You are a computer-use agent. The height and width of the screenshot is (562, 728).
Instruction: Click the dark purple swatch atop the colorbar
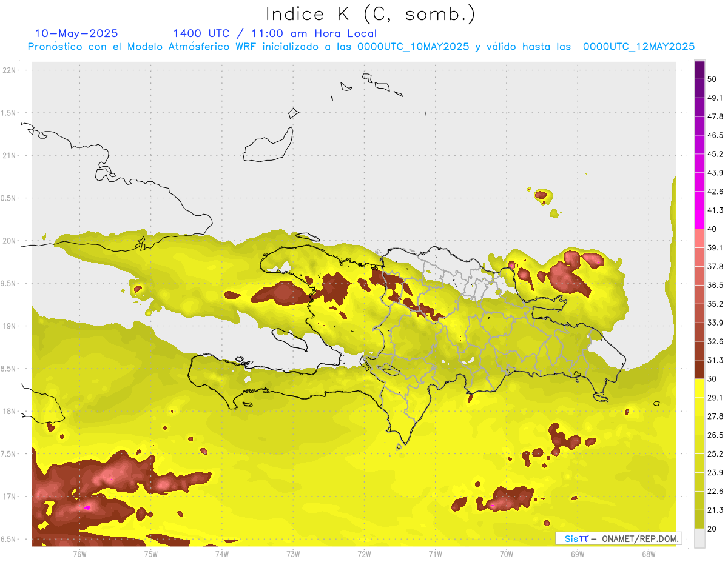699,70
